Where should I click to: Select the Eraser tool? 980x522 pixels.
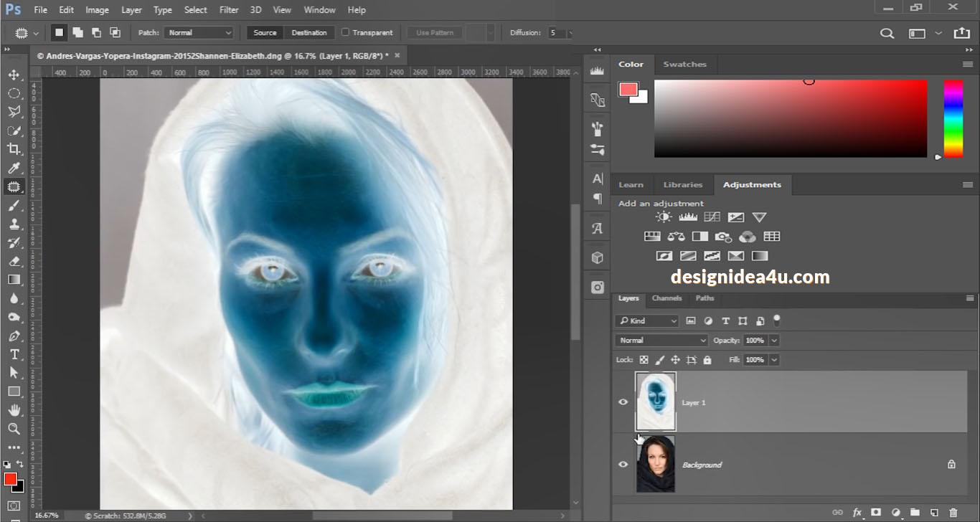pos(14,261)
